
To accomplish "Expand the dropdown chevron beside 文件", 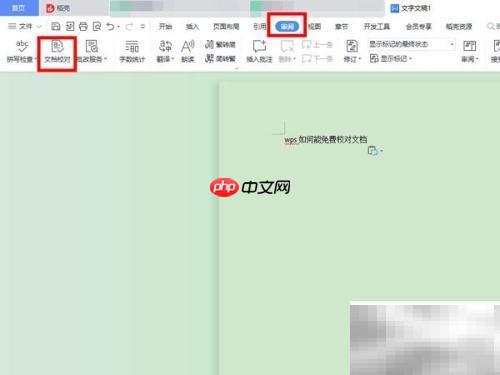I will click(x=39, y=26).
